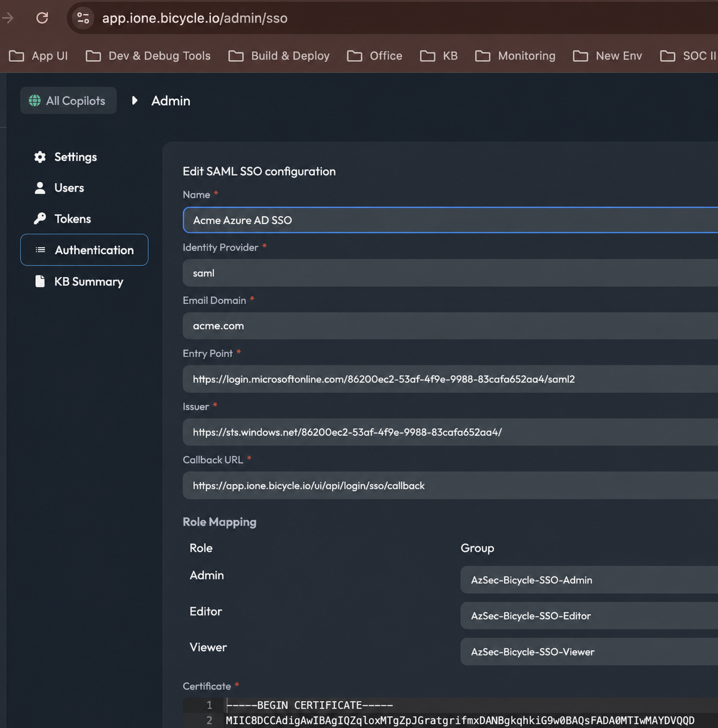This screenshot has height=728, width=718.
Task: Click the Name field label
Action: click(x=197, y=194)
